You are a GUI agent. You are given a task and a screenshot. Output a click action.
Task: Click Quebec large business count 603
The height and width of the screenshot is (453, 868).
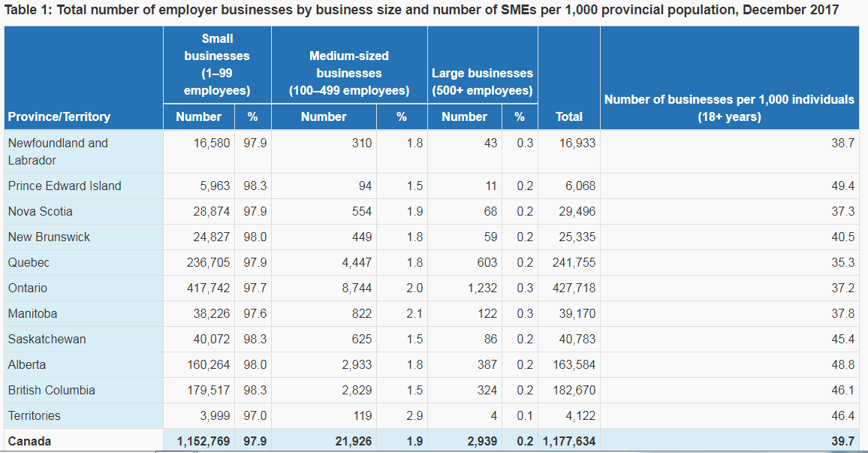tap(487, 262)
